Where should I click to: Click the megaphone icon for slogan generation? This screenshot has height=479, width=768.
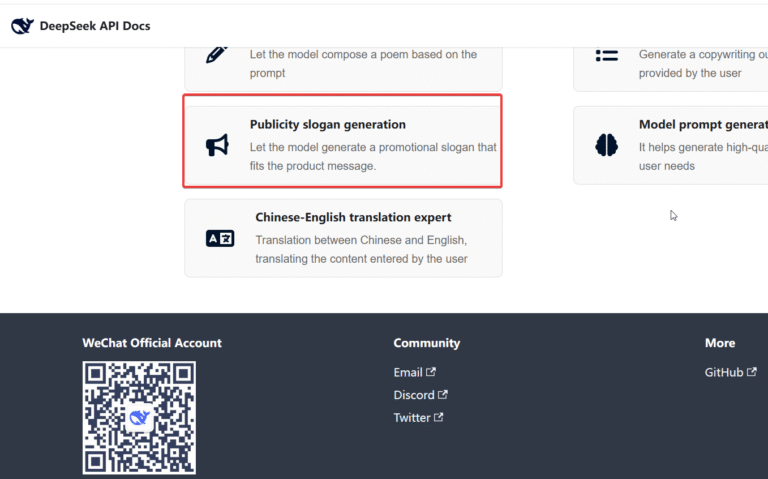point(217,146)
